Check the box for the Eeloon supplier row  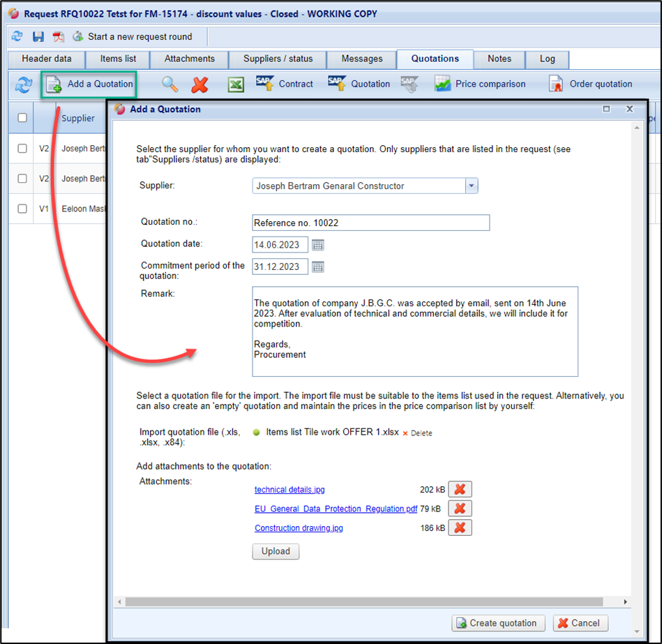tap(22, 209)
